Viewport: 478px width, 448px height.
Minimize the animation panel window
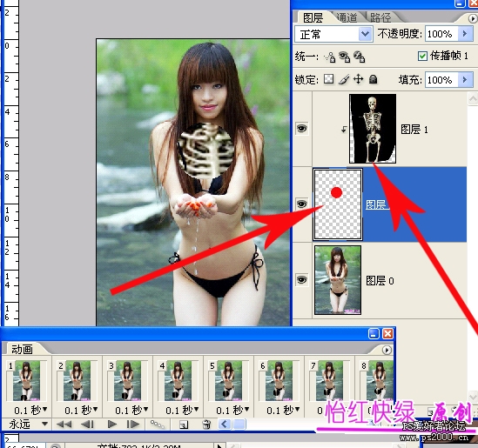374,333
